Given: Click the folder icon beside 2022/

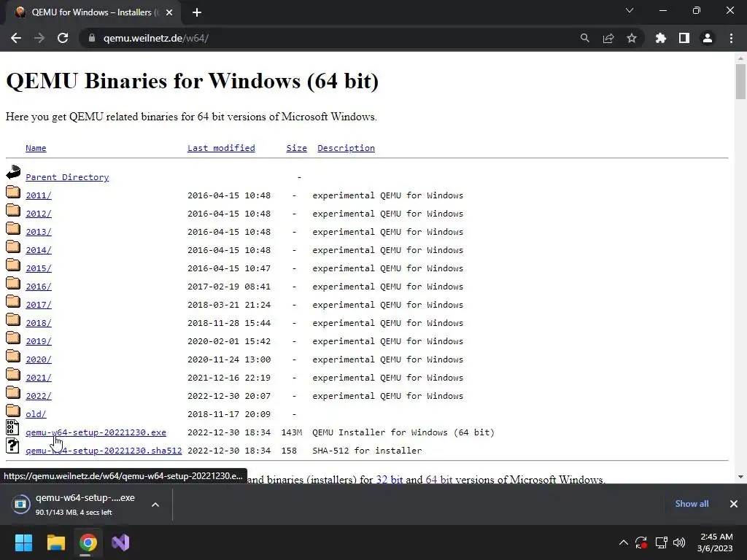Looking at the screenshot, I should pyautogui.click(x=13, y=393).
